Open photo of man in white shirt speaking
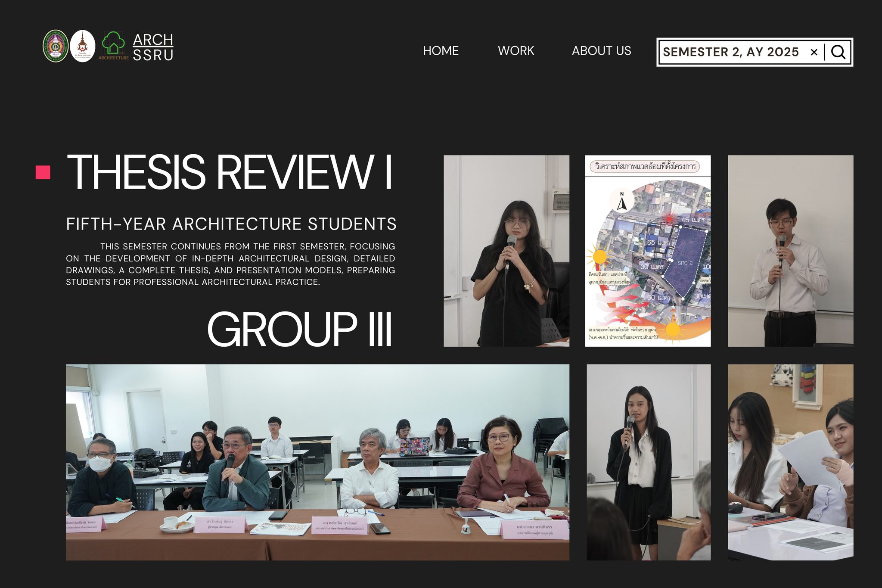Screen dimensions: 882x588 tap(790, 251)
